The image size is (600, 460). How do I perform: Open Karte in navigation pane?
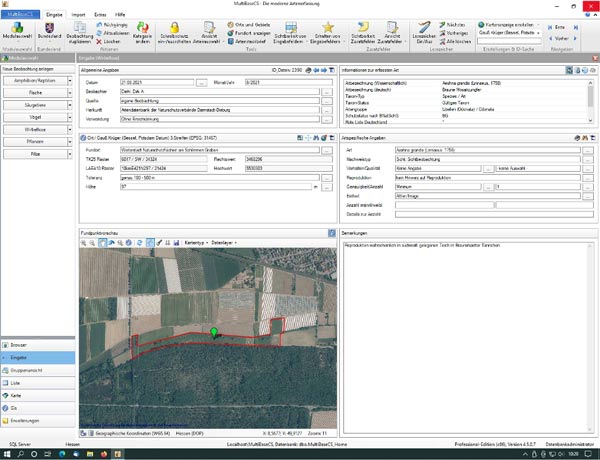coord(38,395)
